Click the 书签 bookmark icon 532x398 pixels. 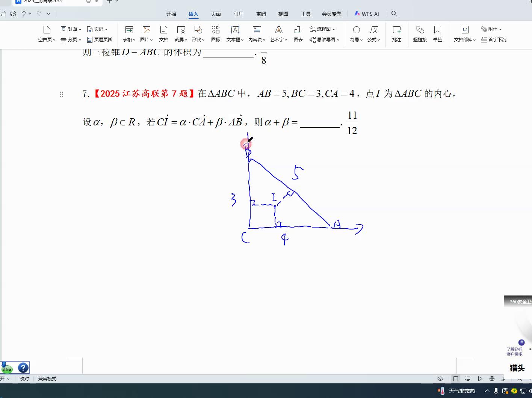(x=437, y=30)
